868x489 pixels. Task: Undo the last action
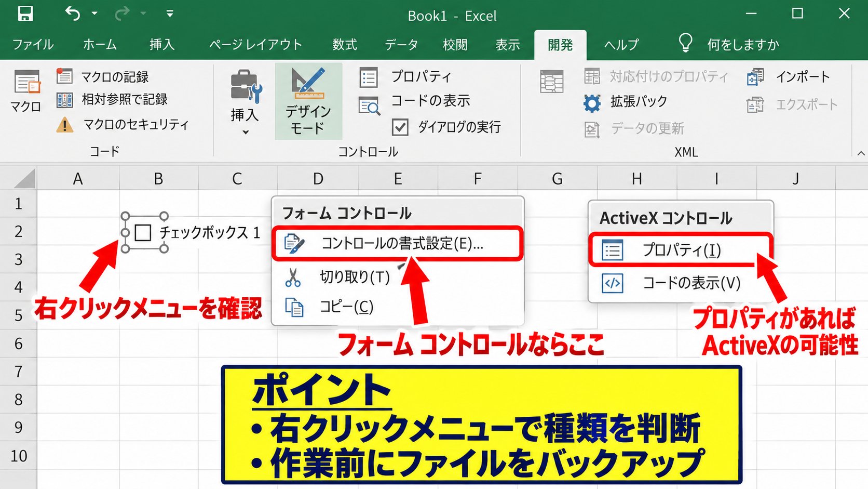(x=73, y=14)
